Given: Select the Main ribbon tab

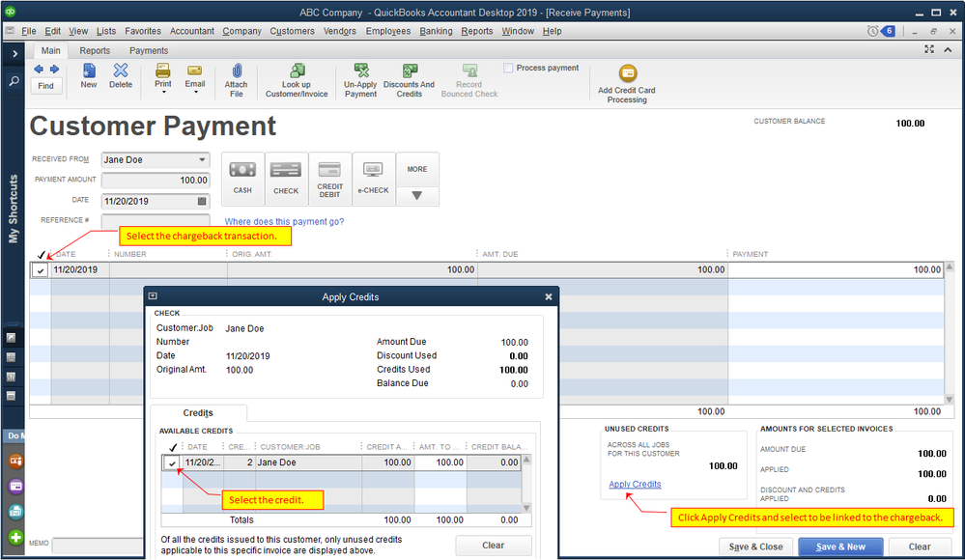Looking at the screenshot, I should pos(50,50).
